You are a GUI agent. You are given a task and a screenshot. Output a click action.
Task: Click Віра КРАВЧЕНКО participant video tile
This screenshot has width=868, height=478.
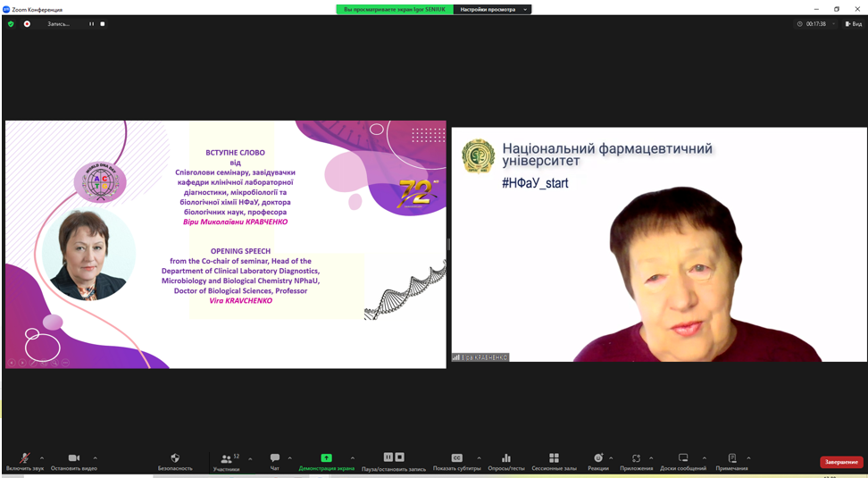point(659,244)
